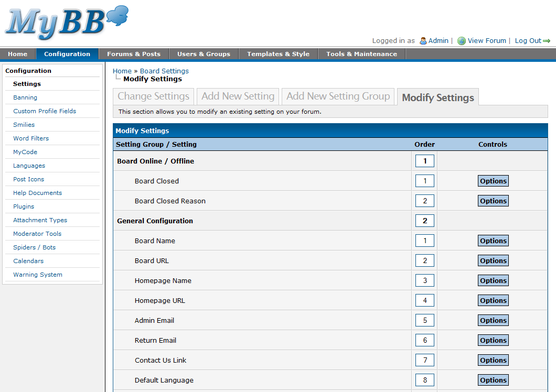The height and width of the screenshot is (392, 556).
Task: Click the Board Settings breadcrumb link
Action: click(x=164, y=71)
